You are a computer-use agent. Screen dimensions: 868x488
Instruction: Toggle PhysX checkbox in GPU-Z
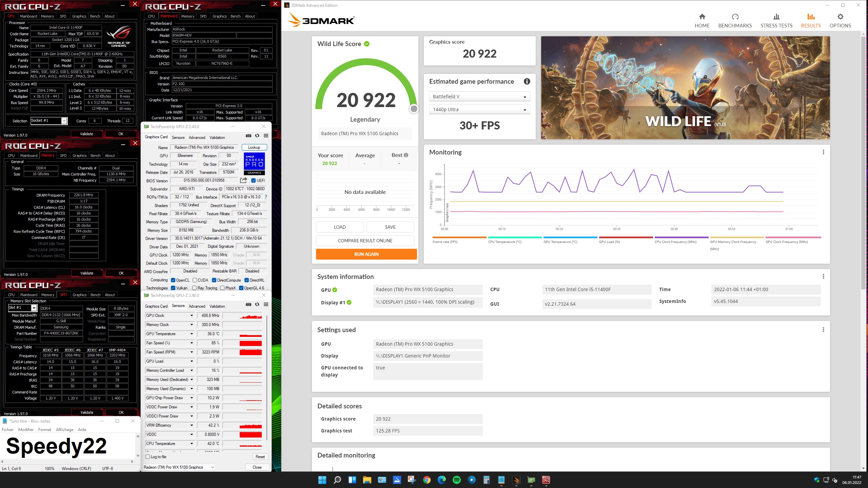coord(222,288)
